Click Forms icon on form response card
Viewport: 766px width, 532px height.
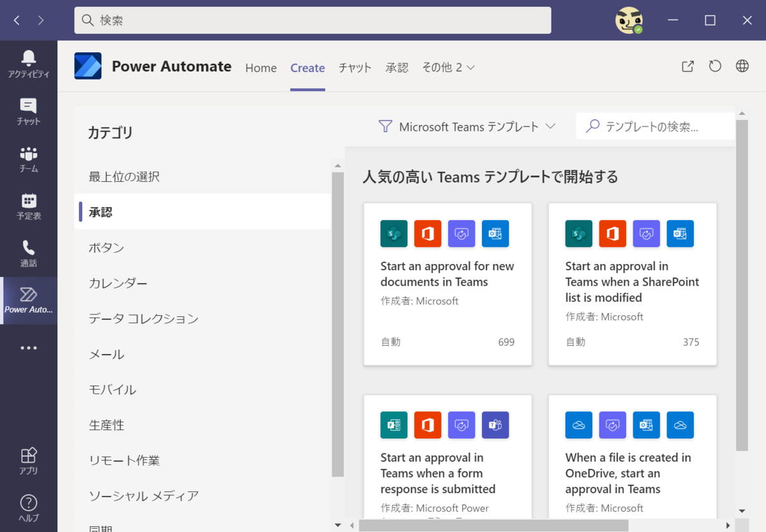coord(394,425)
